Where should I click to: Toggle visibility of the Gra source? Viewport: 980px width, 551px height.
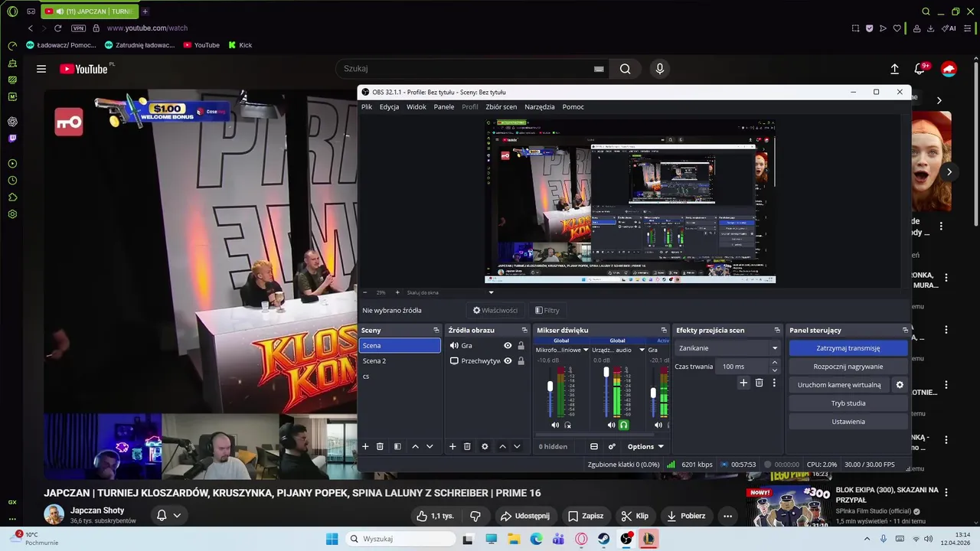pyautogui.click(x=508, y=345)
